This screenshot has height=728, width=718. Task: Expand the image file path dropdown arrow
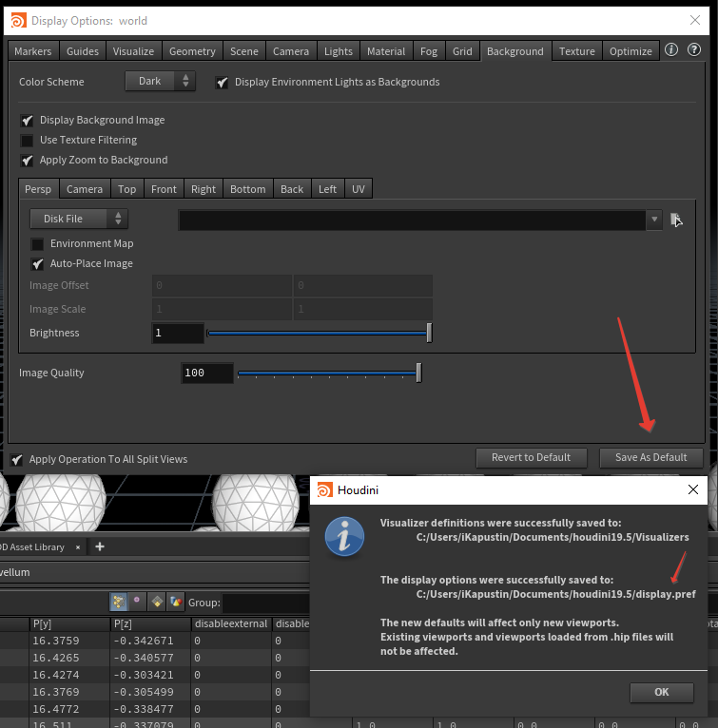click(653, 220)
